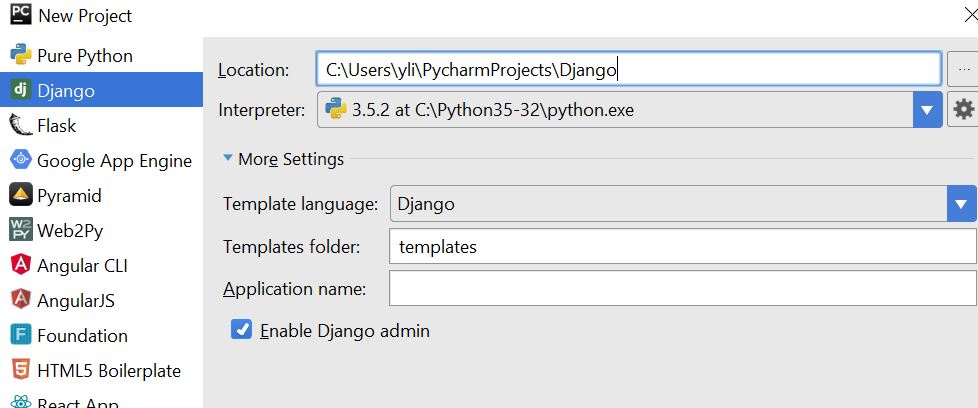
Task: Select the Foundation project type
Action: coord(101,335)
